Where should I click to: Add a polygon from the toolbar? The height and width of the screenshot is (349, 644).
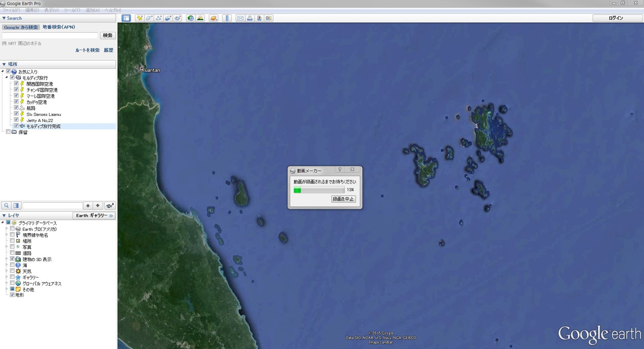149,18
